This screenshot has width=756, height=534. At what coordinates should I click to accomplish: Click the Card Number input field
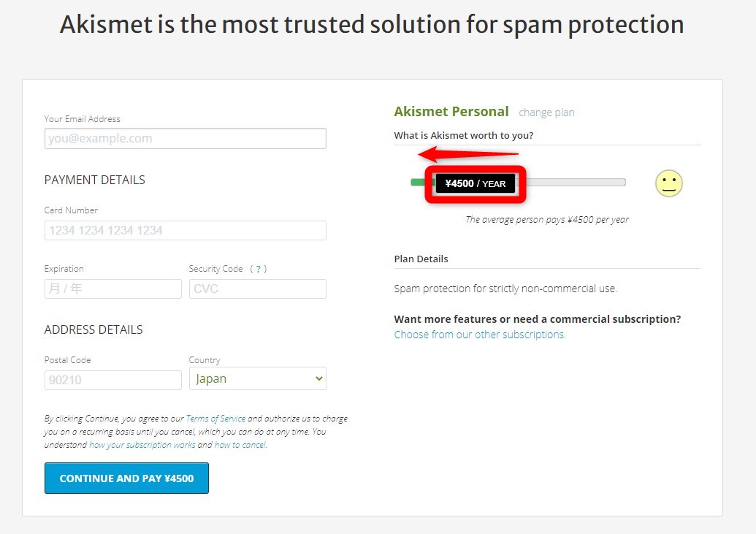[x=185, y=230]
